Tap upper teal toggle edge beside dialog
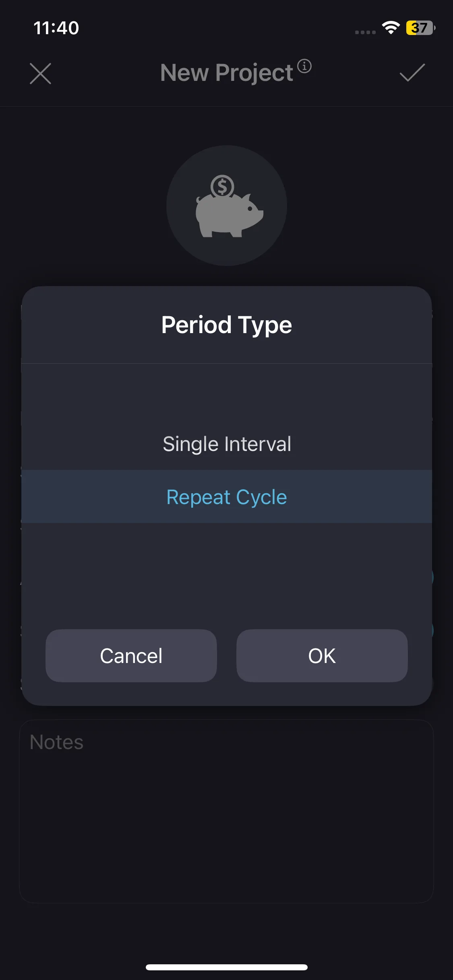 pyautogui.click(x=433, y=577)
